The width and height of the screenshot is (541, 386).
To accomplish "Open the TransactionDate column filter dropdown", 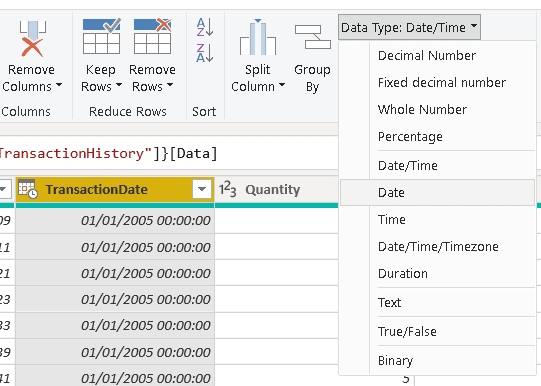I will click(202, 189).
